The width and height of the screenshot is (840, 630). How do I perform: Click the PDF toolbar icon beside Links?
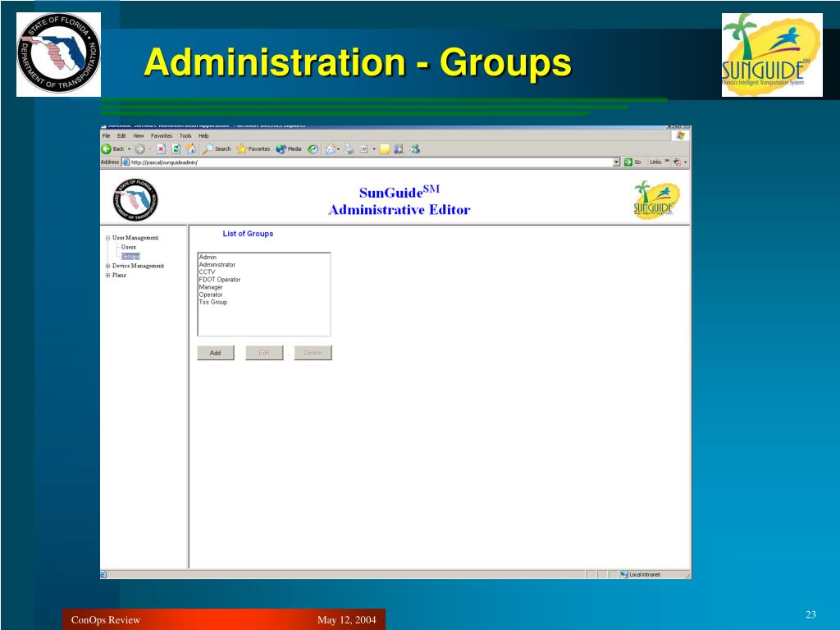tap(677, 162)
